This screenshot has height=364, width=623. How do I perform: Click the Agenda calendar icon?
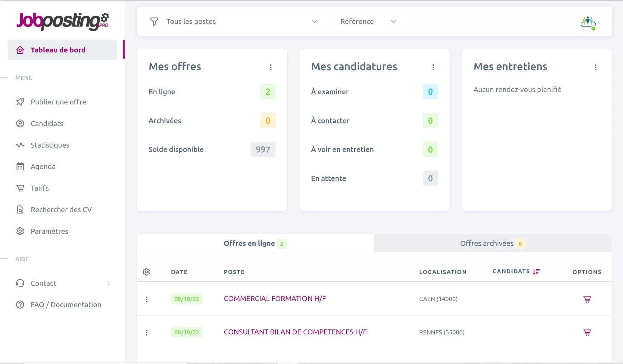click(x=20, y=167)
